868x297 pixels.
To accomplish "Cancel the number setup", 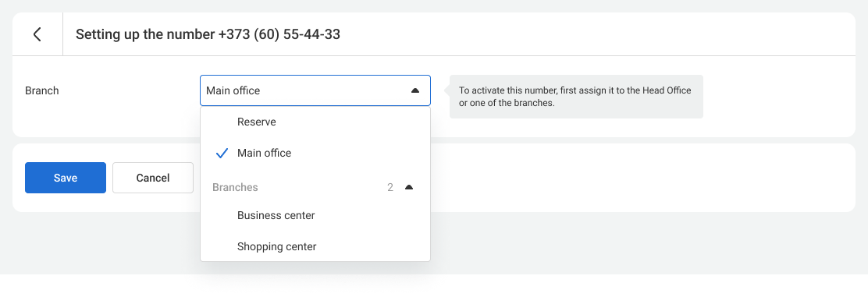I will [x=153, y=178].
